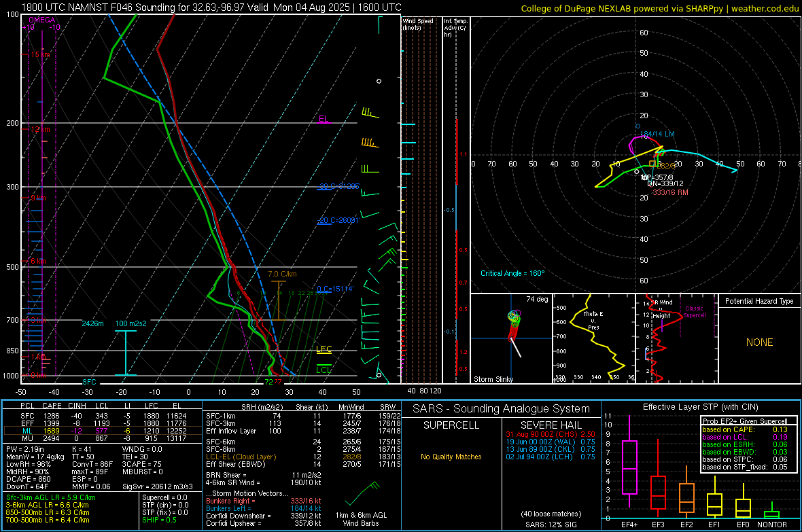Click the SFC parcel row in CAPE table
The height and width of the screenshot is (532, 802).
pos(102,416)
